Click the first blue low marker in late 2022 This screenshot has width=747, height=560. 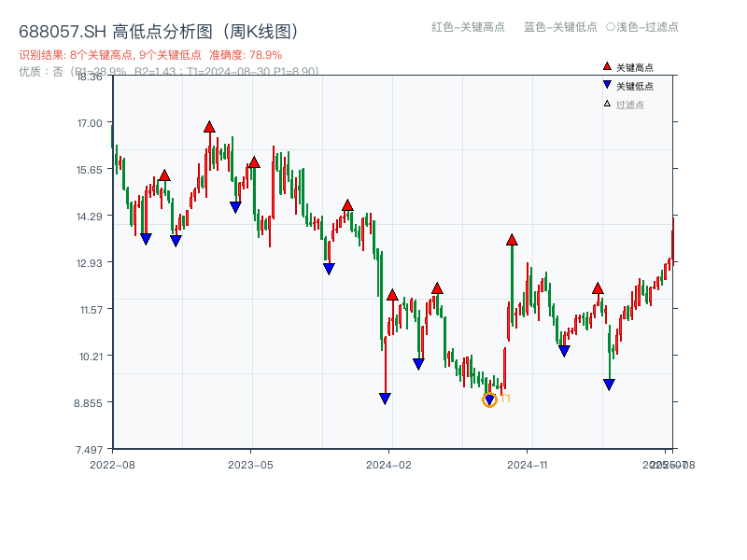point(146,239)
